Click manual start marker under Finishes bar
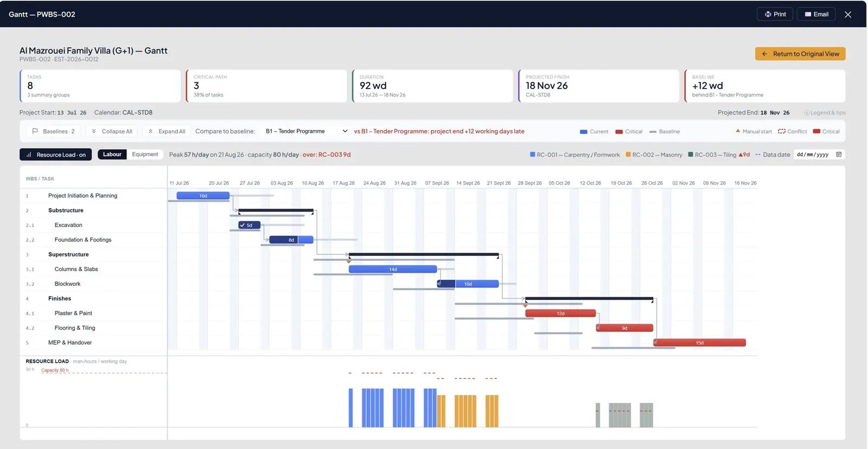868x449 pixels. coord(526,306)
